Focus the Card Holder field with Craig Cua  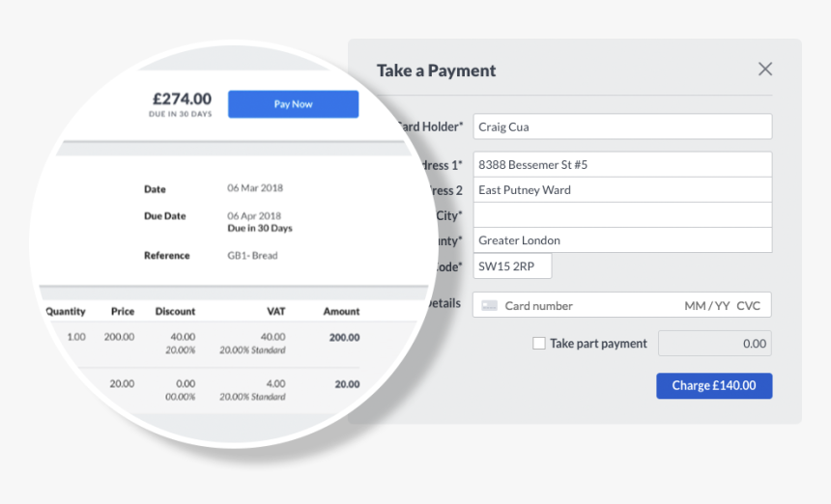pyautogui.click(x=622, y=126)
